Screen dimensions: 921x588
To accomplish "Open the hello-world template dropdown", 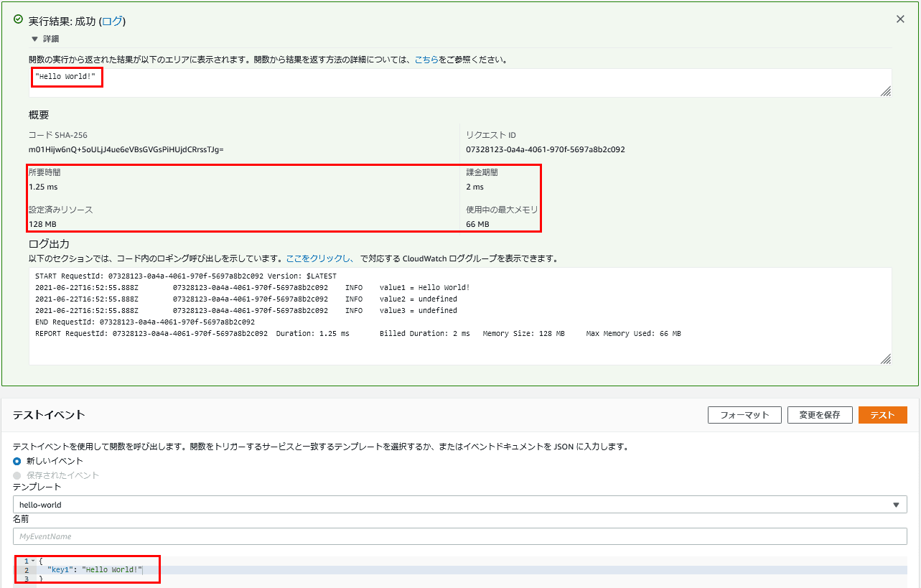I will tap(459, 505).
